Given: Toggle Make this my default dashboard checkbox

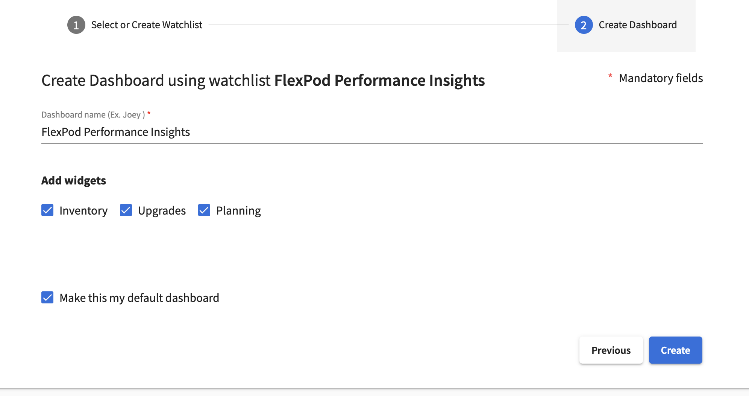Looking at the screenshot, I should point(47,298).
